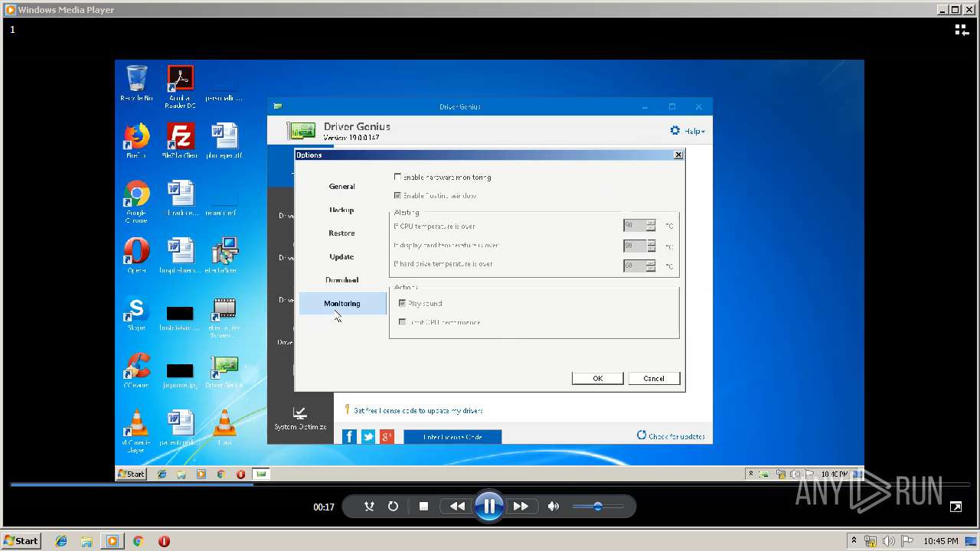Turn on shuffle in Media Player
Screen dimensions: 980x551
(369, 506)
